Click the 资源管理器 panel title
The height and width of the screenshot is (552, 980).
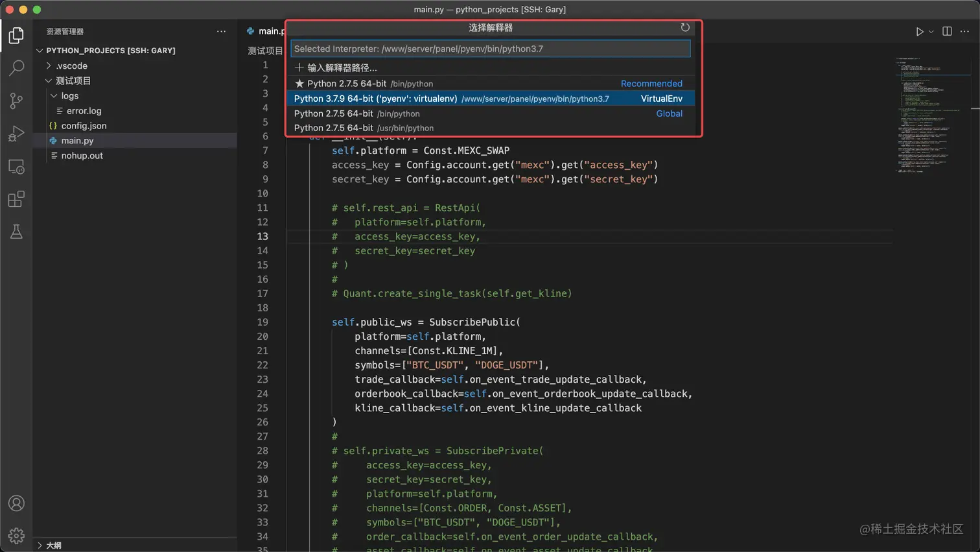tap(65, 31)
